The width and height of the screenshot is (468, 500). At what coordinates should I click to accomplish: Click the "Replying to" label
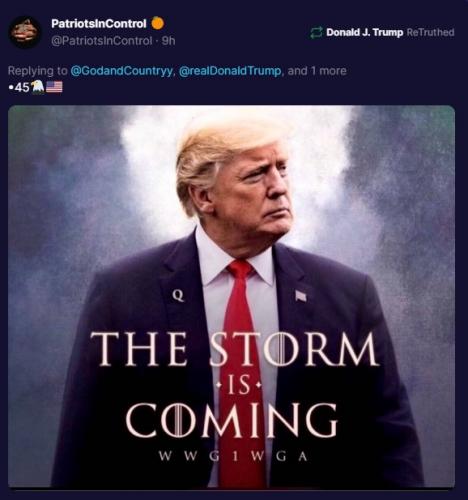37,71
